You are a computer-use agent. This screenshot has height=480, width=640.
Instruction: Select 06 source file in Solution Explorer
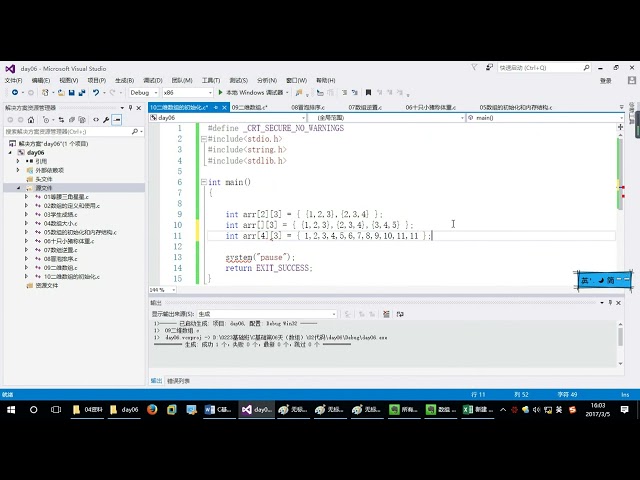point(69,241)
